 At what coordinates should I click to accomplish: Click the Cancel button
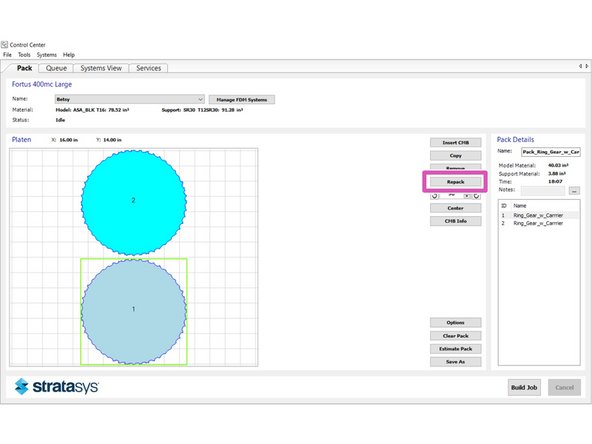click(564, 387)
